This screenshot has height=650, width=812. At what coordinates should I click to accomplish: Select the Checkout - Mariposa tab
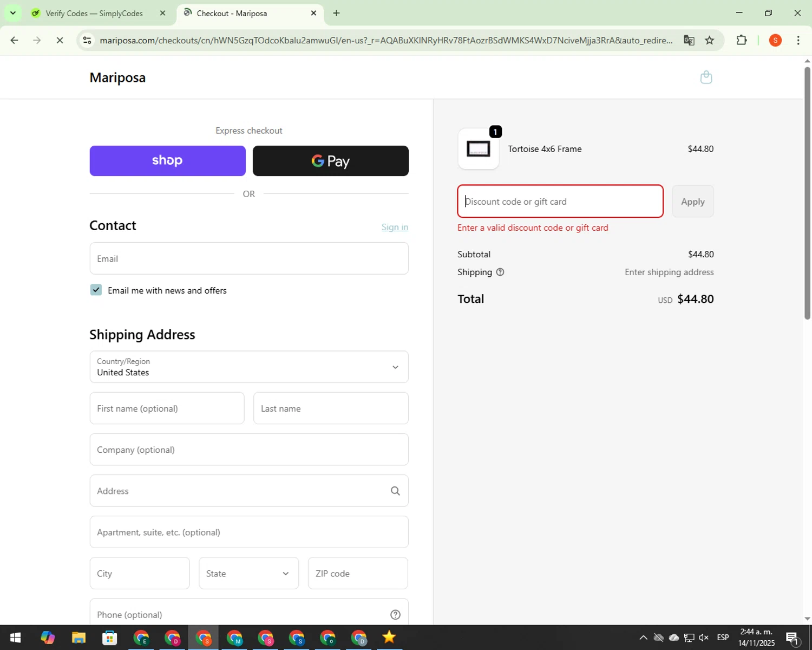[x=232, y=13]
